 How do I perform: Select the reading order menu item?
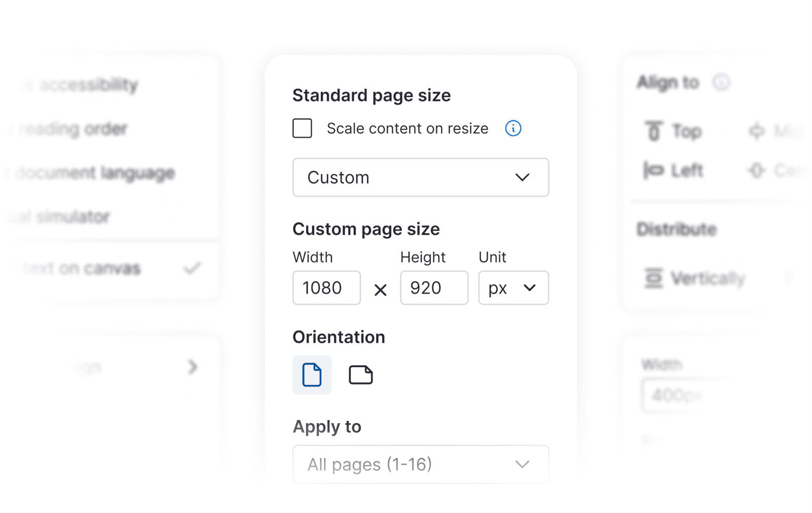coord(69,129)
